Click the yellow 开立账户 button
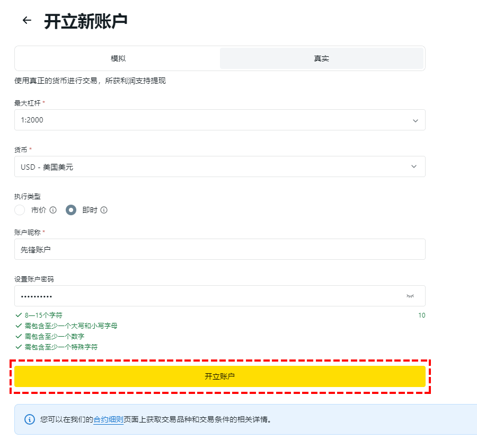The height and width of the screenshot is (448, 477). point(219,376)
